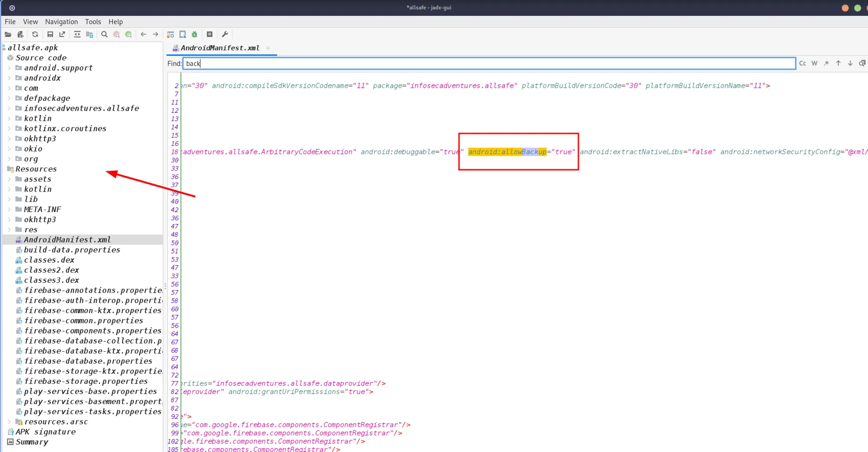
Task: Start the debugger with the green bug icon
Action: coord(194,34)
